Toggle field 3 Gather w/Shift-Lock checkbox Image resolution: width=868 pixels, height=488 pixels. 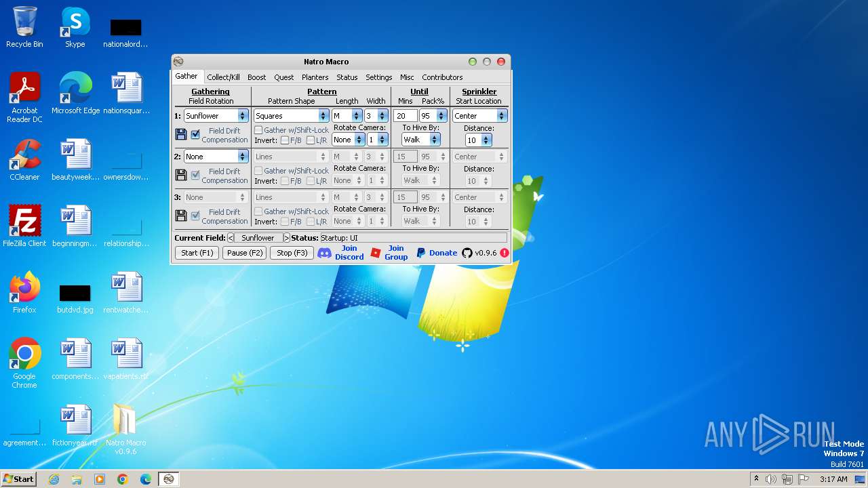coord(258,211)
